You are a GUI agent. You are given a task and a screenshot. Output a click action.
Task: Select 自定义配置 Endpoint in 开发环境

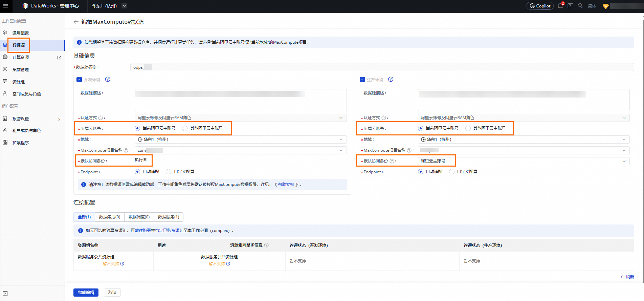point(169,172)
